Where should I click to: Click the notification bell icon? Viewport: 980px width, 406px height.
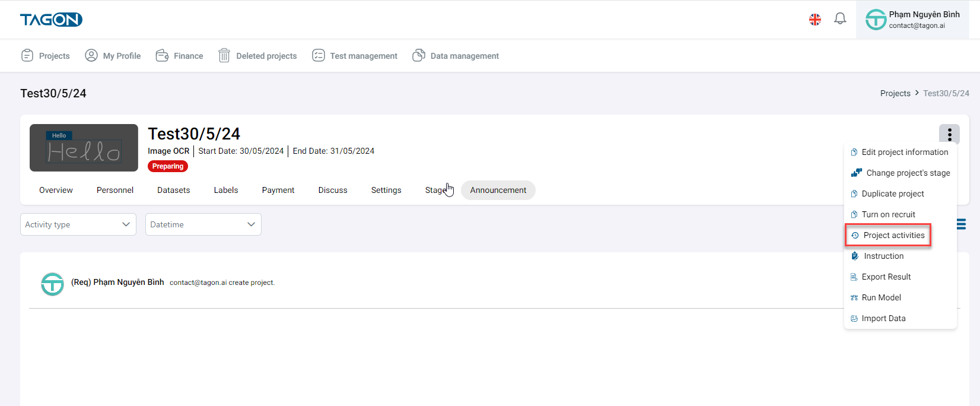(x=840, y=19)
